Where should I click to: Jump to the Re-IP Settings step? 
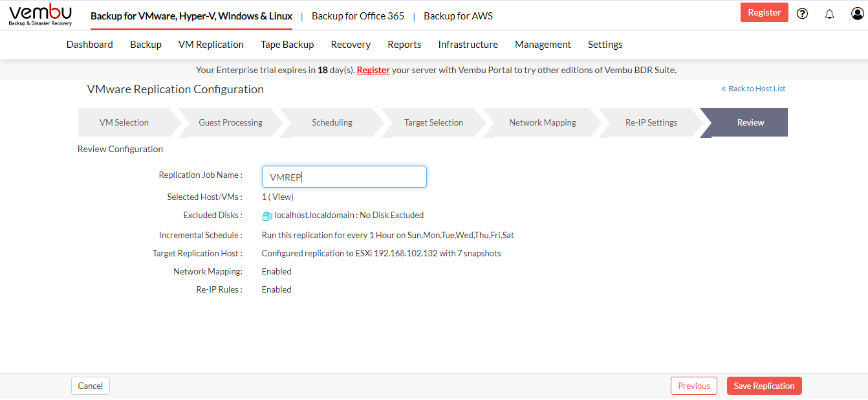651,122
